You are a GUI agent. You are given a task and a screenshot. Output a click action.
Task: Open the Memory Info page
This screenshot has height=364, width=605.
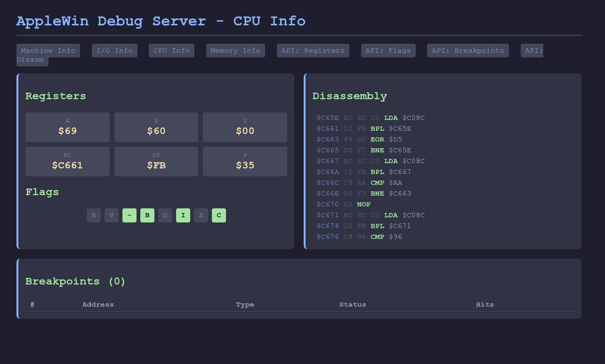click(x=235, y=50)
